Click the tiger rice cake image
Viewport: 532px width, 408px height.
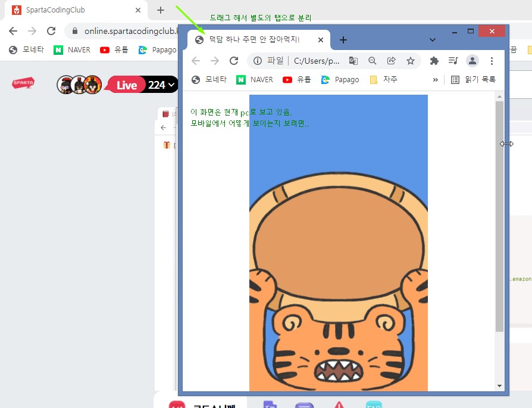[338, 243]
